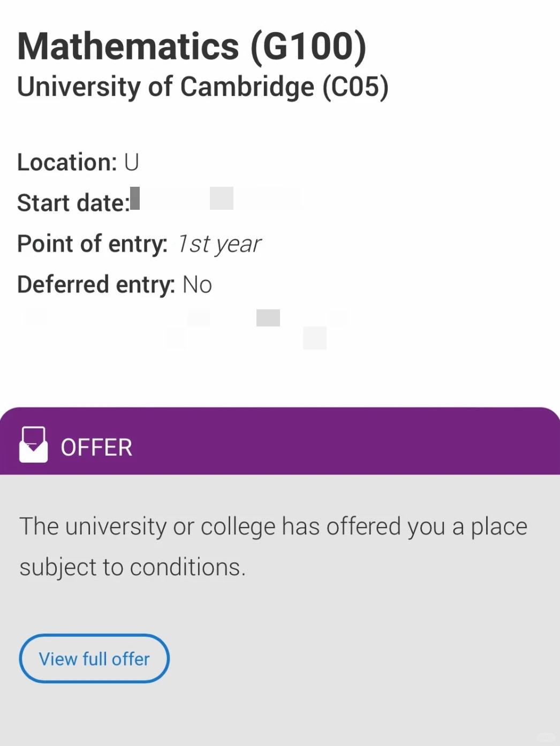Click the "subject to conditions." text line
Image resolution: width=560 pixels, height=746 pixels.
click(x=133, y=567)
